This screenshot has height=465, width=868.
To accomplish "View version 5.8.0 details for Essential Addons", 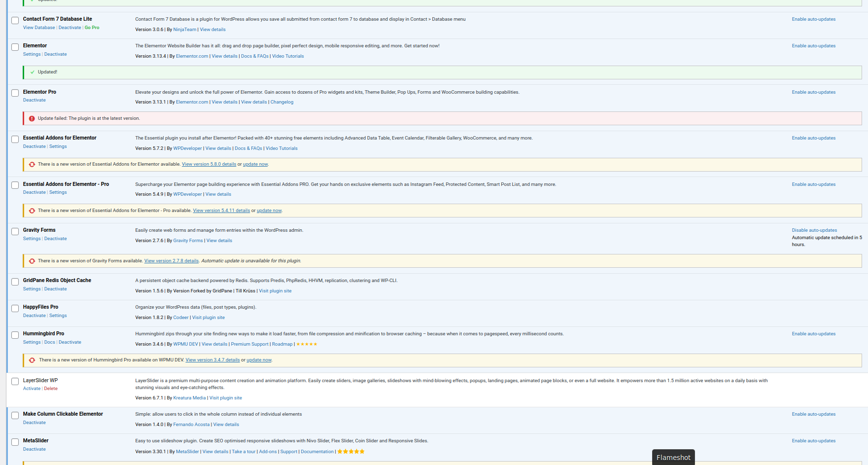I will pos(209,164).
